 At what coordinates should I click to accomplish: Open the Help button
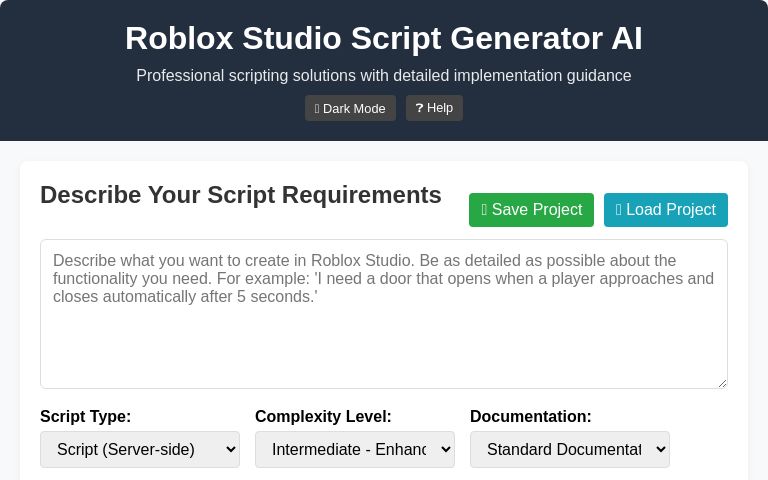click(434, 108)
